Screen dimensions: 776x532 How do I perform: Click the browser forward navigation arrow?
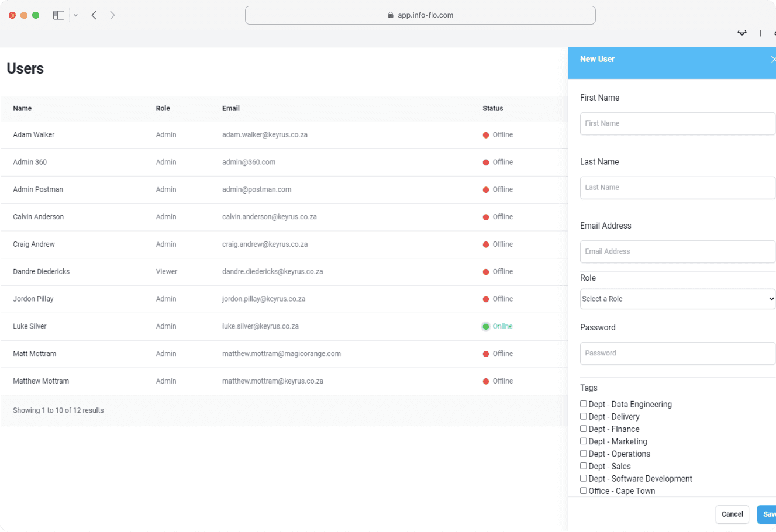[112, 15]
